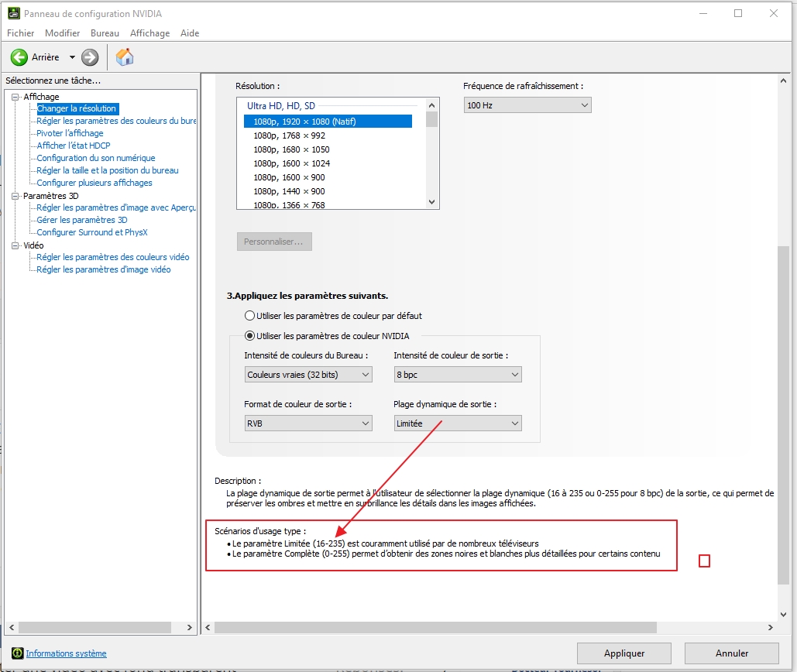
Task: Open the Arrière history dropdown arrow
Action: pos(72,57)
